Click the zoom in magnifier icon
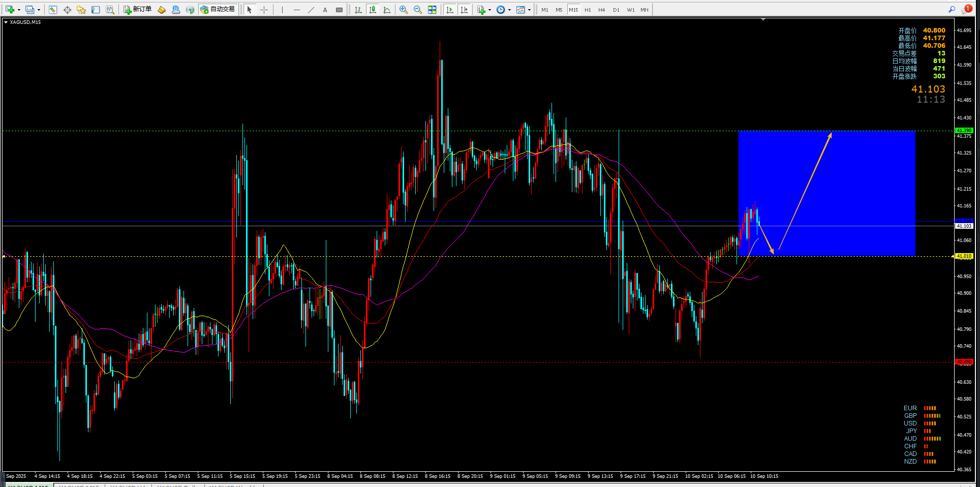980x487 pixels. (404, 10)
